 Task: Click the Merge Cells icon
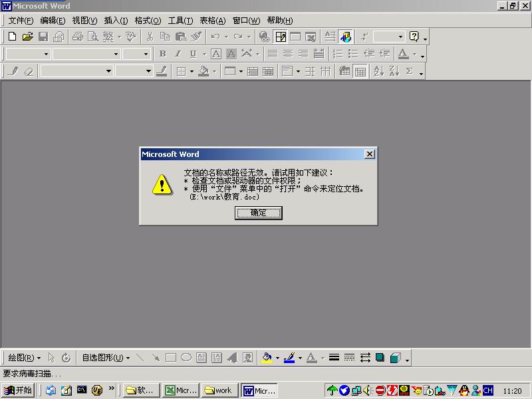(253, 71)
